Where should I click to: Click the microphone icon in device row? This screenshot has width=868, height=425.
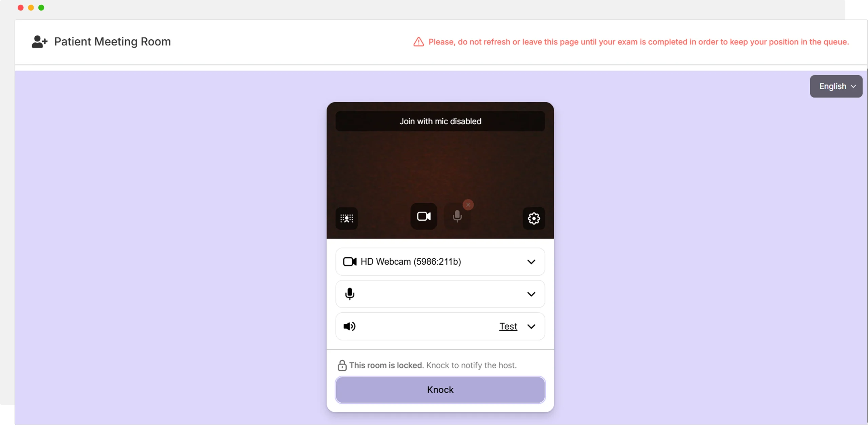pos(350,294)
